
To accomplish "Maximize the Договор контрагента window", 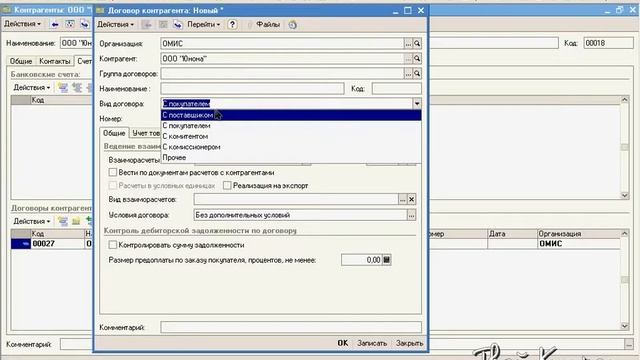I will (408, 11).
